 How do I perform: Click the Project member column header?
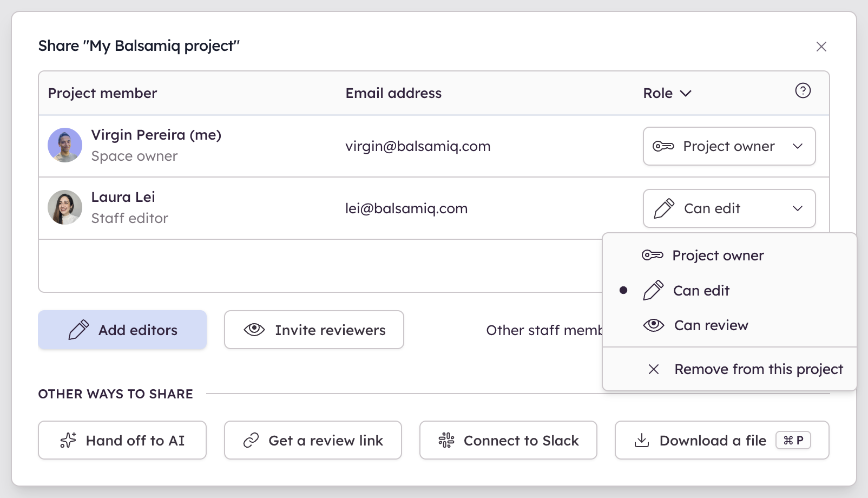pos(102,93)
